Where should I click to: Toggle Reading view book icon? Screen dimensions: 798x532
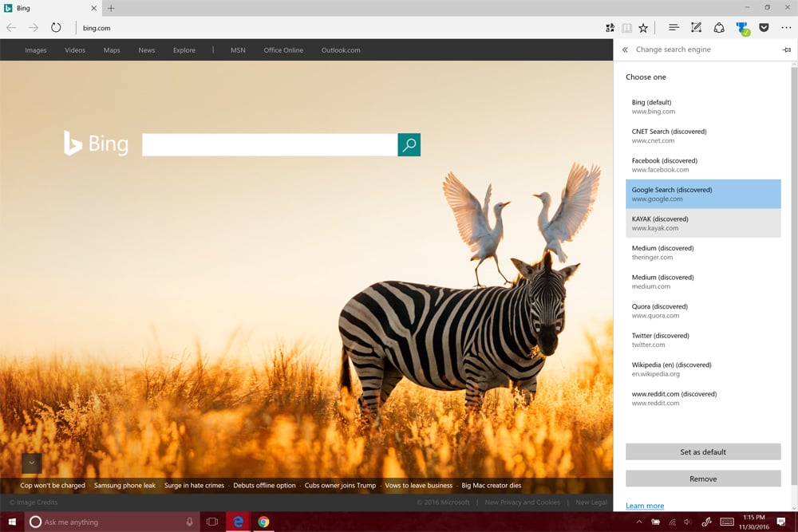[626, 28]
